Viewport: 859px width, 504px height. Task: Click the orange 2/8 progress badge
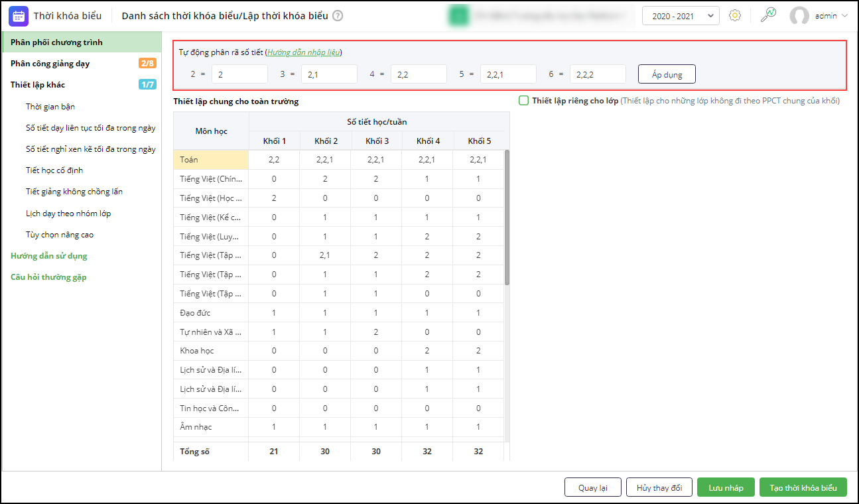click(x=147, y=64)
